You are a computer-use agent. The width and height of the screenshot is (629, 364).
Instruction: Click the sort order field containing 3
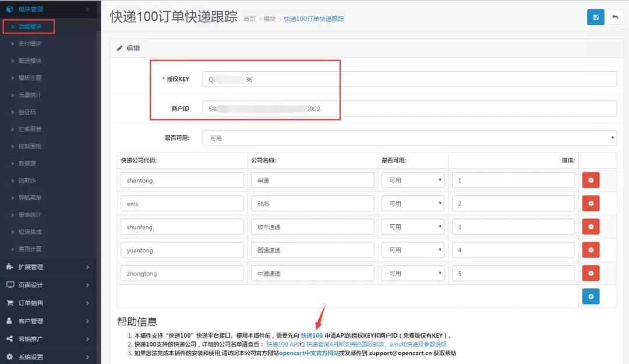[x=513, y=227]
